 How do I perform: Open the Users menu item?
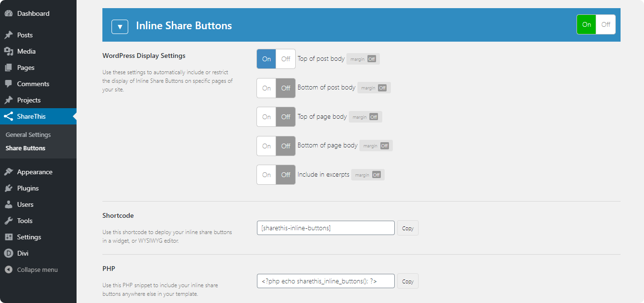[38, 204]
